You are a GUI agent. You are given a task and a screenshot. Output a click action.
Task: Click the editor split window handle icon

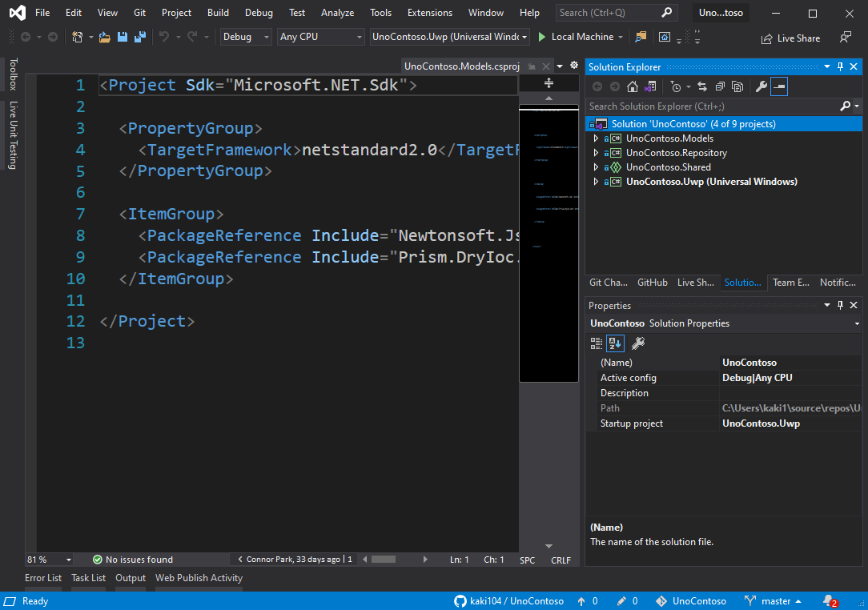click(549, 83)
